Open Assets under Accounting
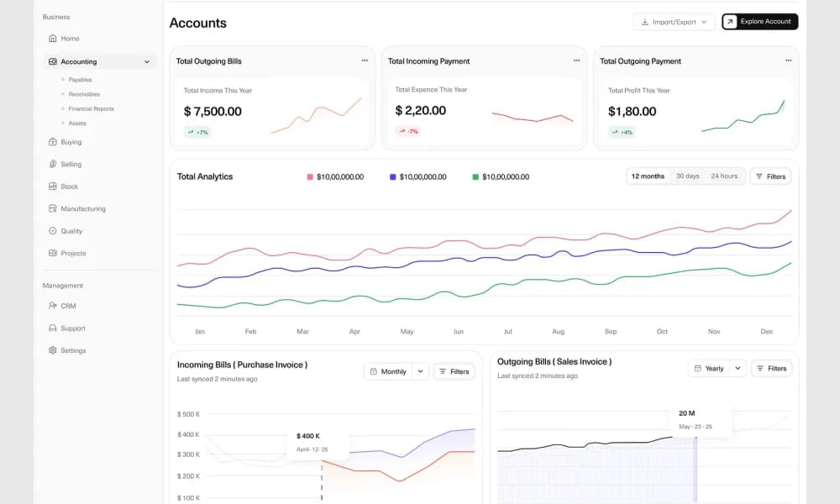Image resolution: width=840 pixels, height=504 pixels. click(77, 123)
